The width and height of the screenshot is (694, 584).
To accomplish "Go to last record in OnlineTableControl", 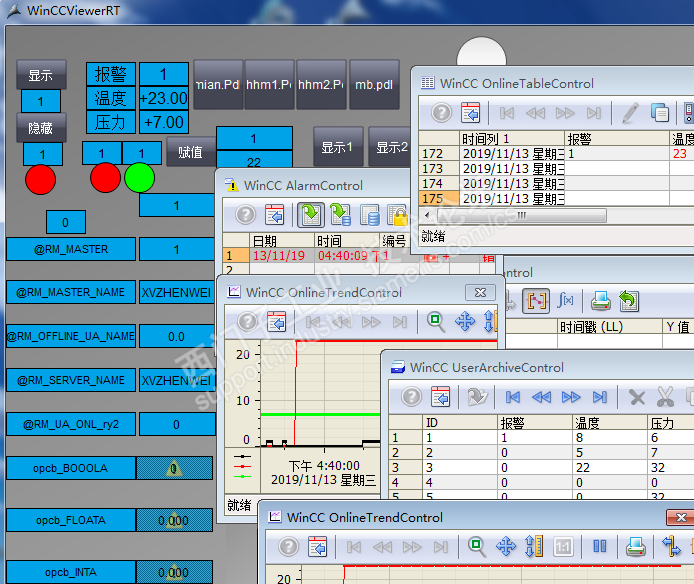I will point(594,113).
